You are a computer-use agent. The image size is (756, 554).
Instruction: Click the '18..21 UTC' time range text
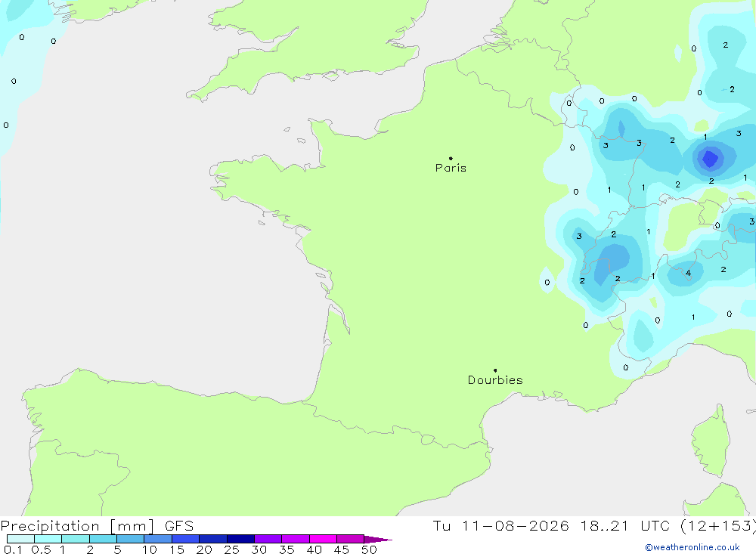pyautogui.click(x=625, y=526)
